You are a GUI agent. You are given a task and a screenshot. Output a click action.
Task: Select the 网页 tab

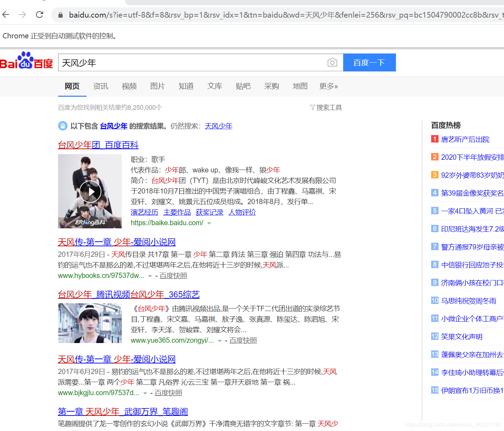point(72,86)
